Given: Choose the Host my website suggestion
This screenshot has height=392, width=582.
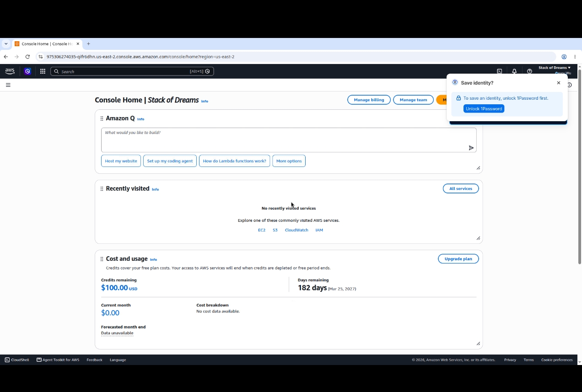Looking at the screenshot, I should (x=121, y=161).
